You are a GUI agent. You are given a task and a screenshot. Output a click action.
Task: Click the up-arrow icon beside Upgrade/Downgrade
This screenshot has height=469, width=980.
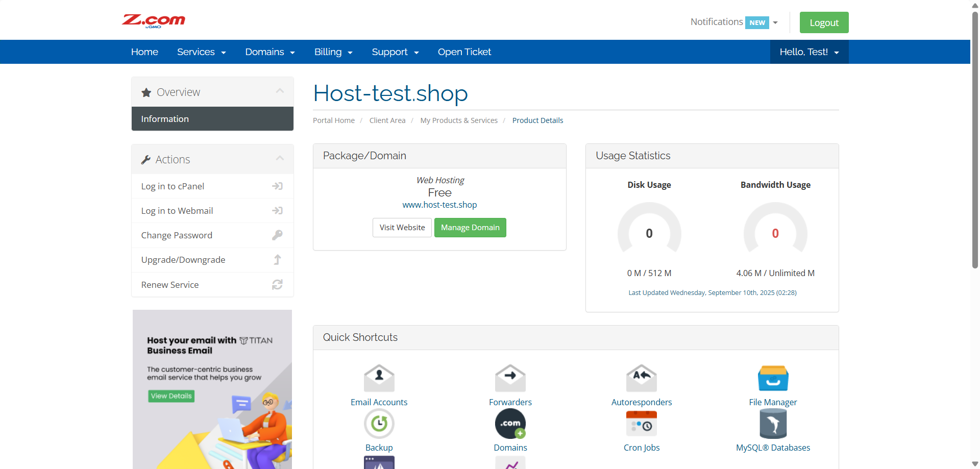tap(277, 260)
